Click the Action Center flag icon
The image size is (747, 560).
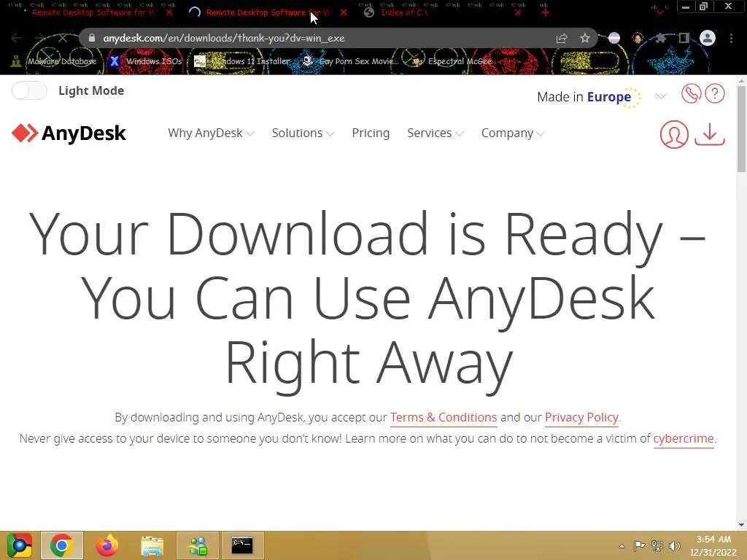point(639,546)
